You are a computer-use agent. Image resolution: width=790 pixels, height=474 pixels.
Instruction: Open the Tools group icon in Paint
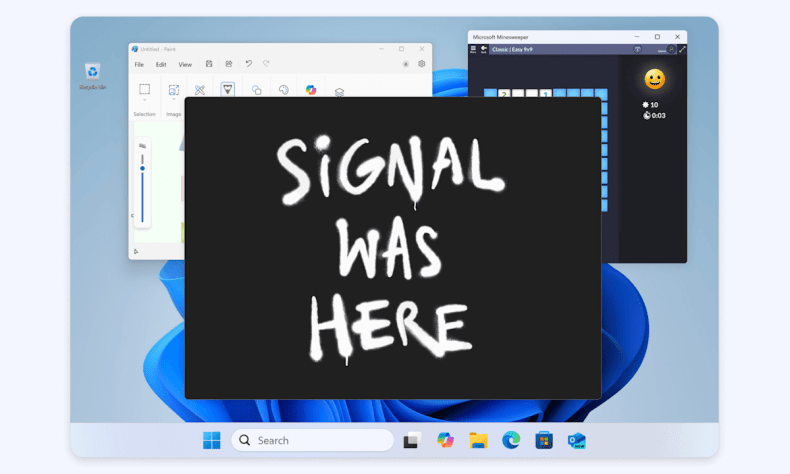tap(200, 90)
